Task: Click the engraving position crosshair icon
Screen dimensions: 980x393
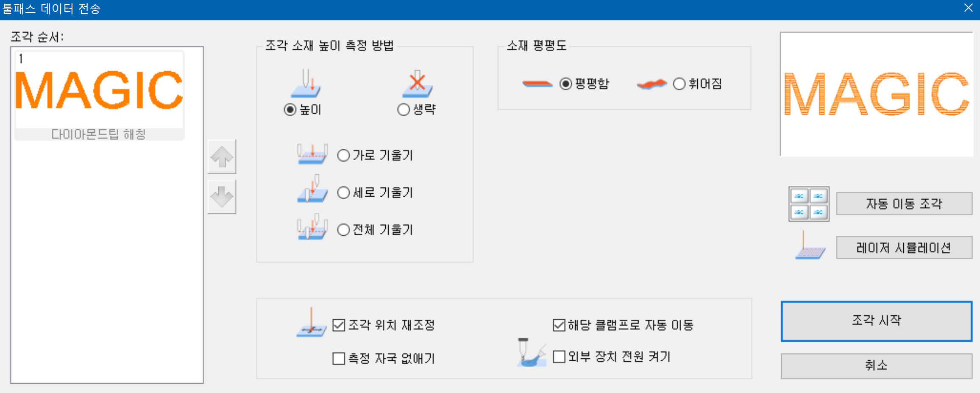Action: (311, 323)
